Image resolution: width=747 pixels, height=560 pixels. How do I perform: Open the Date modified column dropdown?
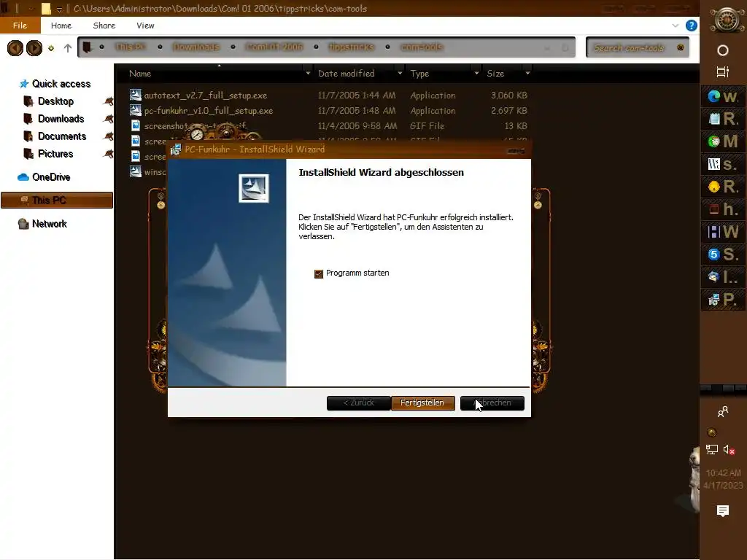pyautogui.click(x=400, y=74)
